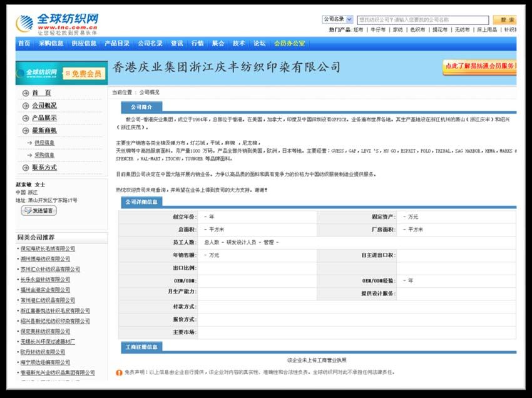Open the 浙江嘉善悦达针织毛皮有限公司 company link

pyautogui.click(x=55, y=311)
